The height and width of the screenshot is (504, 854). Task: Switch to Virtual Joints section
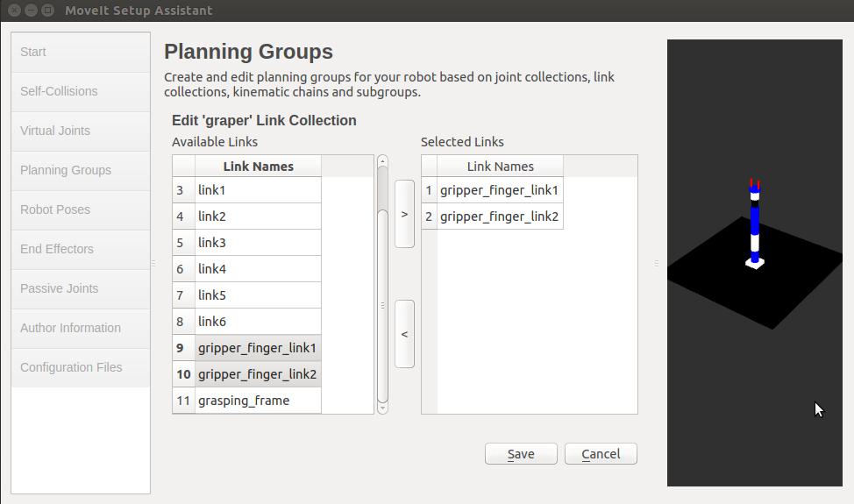coord(81,131)
